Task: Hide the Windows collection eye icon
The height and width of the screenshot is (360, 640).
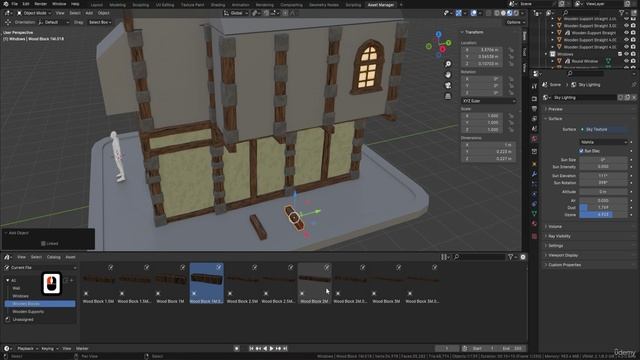Action: tap(626, 54)
